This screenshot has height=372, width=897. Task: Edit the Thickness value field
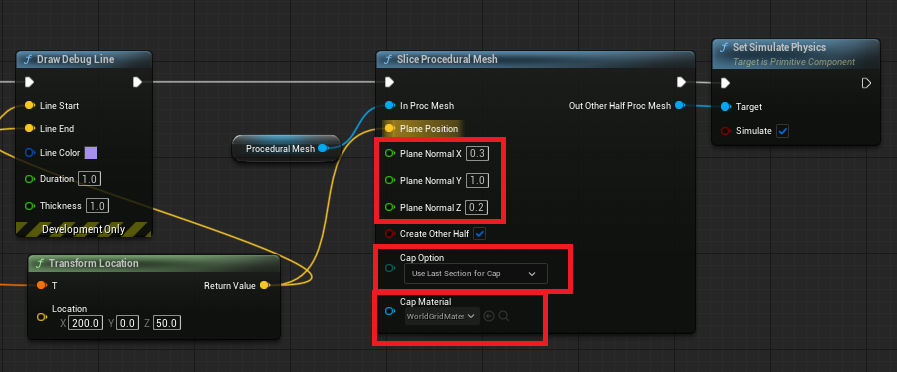(97, 206)
